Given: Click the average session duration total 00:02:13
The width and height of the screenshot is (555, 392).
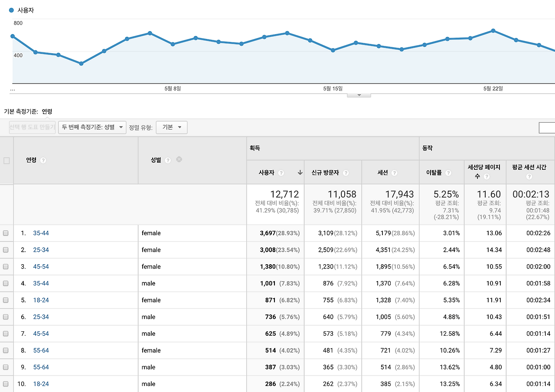Looking at the screenshot, I should point(531,194).
